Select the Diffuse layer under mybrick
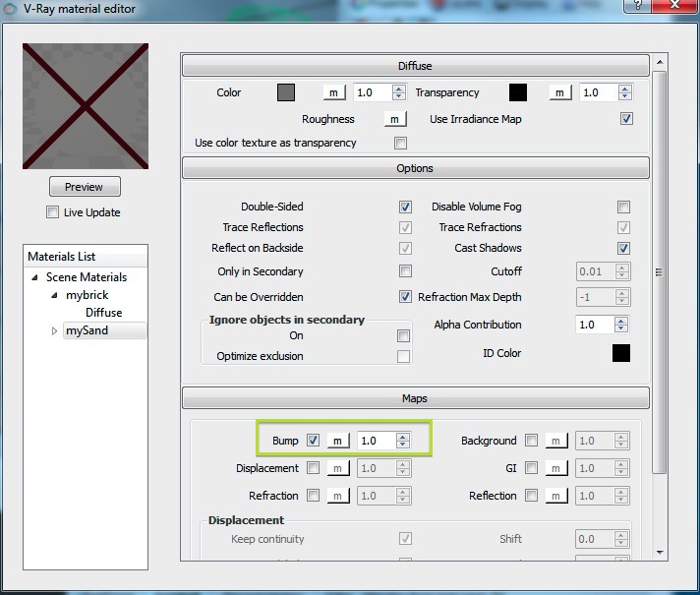 click(103, 312)
